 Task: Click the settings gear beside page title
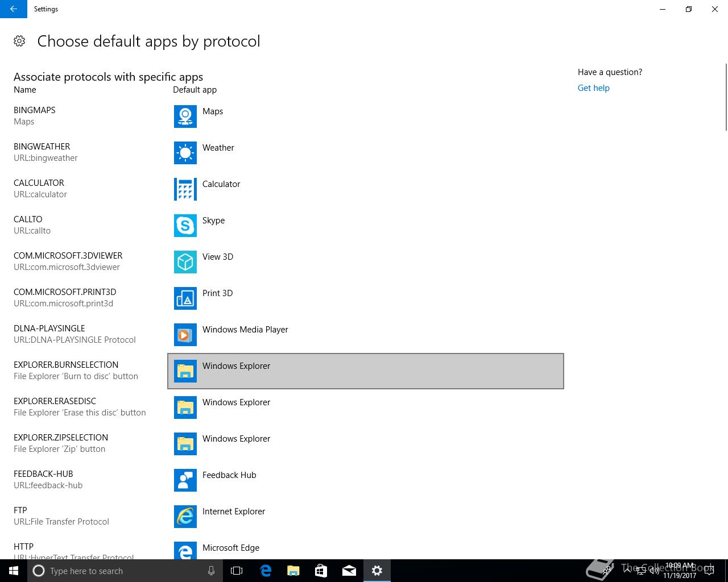click(19, 41)
